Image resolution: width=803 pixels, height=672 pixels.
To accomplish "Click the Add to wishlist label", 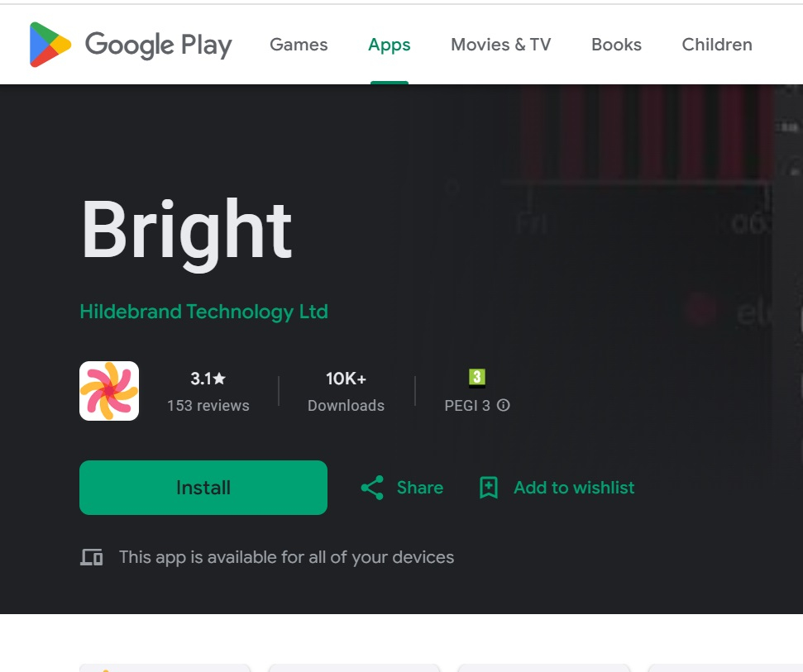I will (x=574, y=488).
